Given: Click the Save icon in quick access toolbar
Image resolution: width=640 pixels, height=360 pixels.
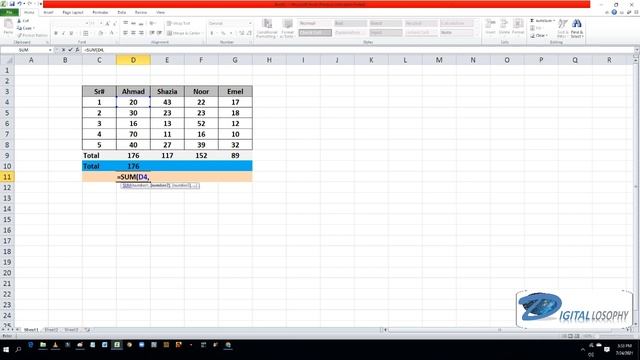Looking at the screenshot, I should (12, 4).
